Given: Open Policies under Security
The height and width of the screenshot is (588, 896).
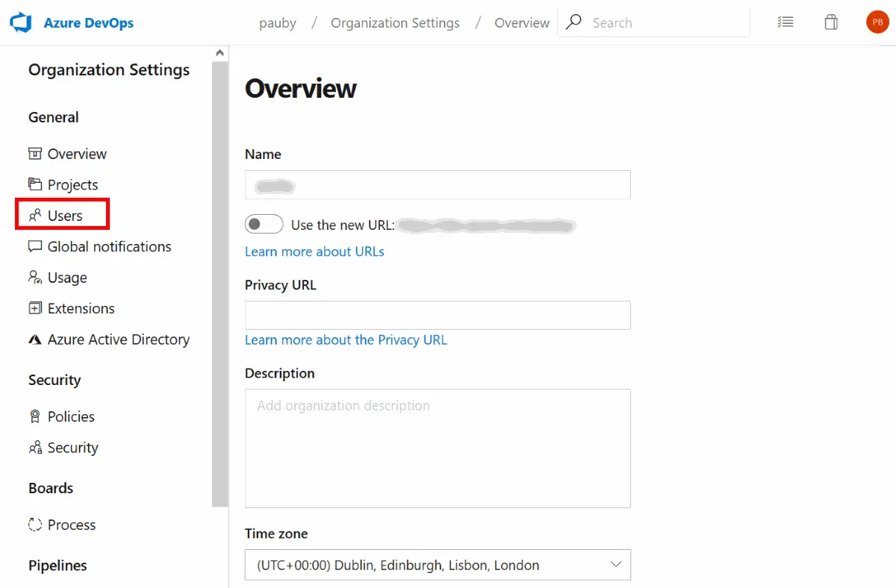Looking at the screenshot, I should click(x=71, y=416).
